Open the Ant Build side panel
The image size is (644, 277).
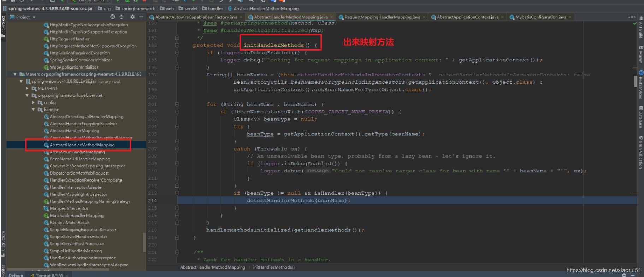tap(640, 28)
